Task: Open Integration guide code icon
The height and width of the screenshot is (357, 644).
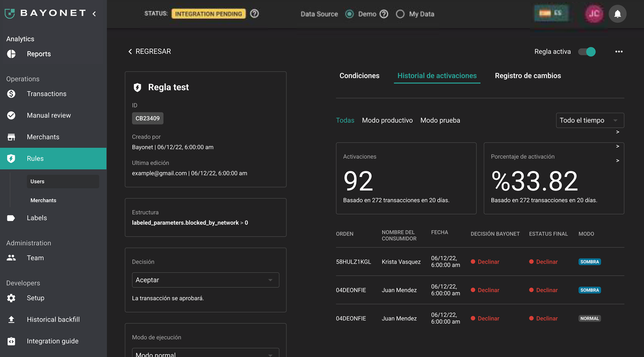Action: [x=11, y=341]
